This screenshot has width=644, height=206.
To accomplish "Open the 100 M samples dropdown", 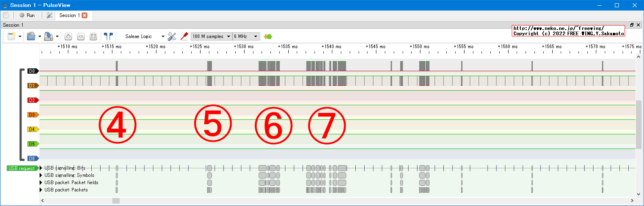I will (x=211, y=36).
